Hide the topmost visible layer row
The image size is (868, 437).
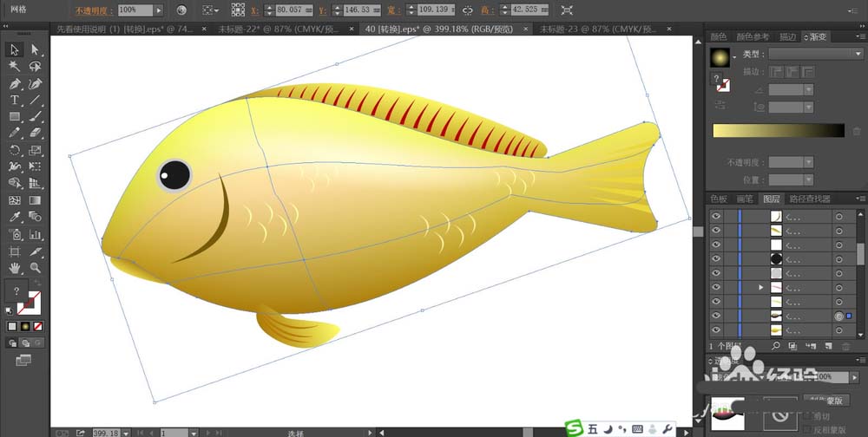tap(716, 216)
